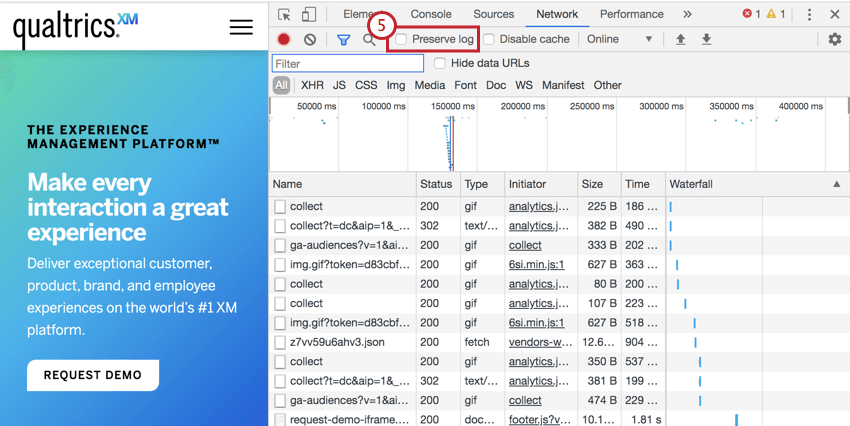Click the export HAR download icon

click(706, 40)
